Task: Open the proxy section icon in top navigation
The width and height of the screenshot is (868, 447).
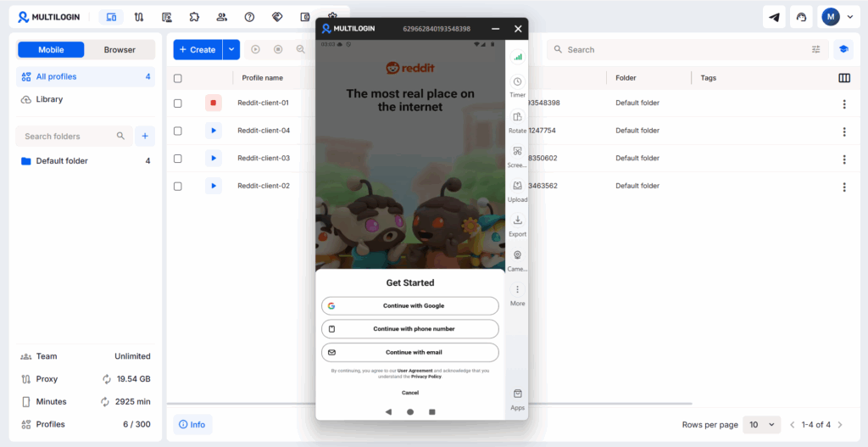Action: (139, 17)
